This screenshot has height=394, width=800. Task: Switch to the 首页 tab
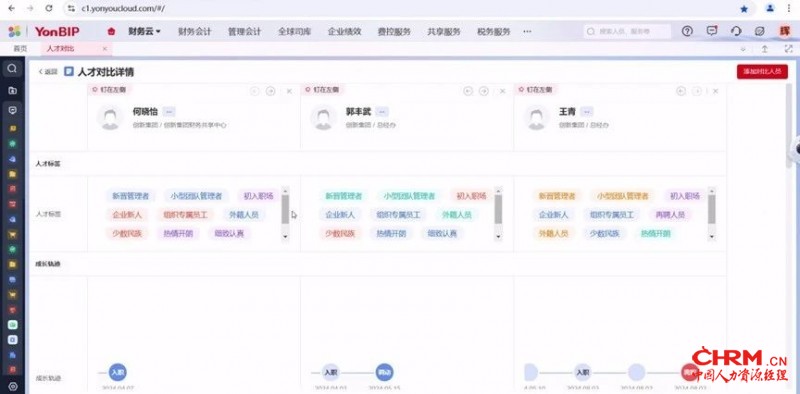(x=20, y=48)
